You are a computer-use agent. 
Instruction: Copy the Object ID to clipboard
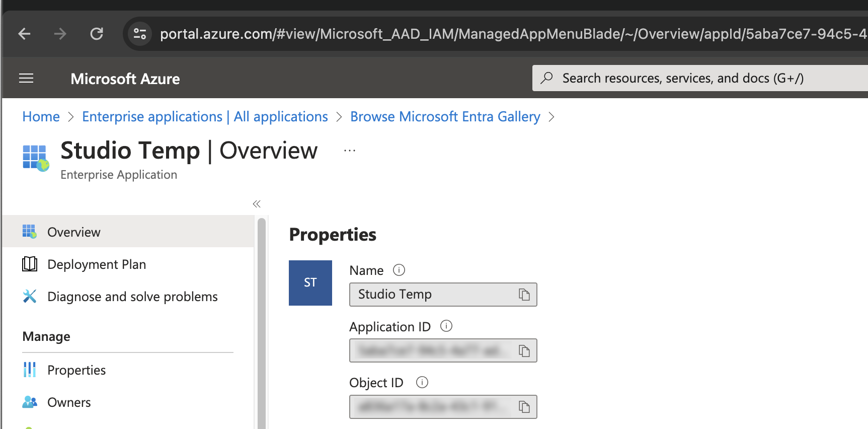524,407
